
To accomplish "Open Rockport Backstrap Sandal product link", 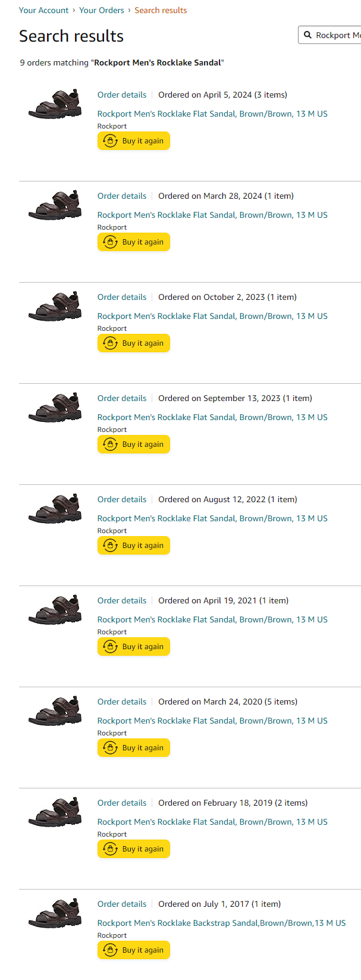I will click(x=221, y=923).
